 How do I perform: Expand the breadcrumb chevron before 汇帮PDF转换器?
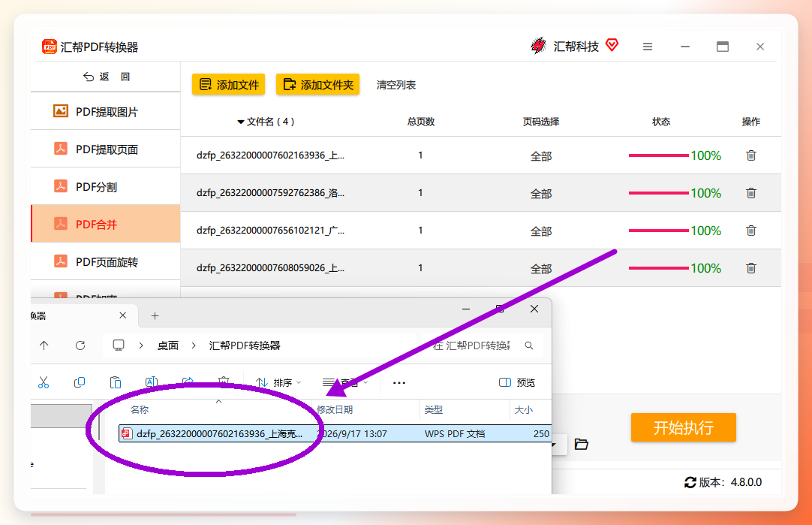(194, 345)
